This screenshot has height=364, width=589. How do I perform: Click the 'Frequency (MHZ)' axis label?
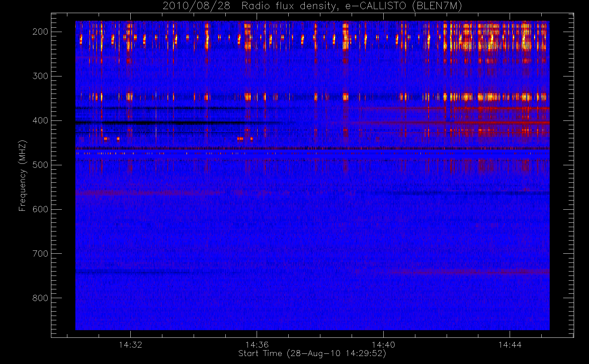pos(23,175)
